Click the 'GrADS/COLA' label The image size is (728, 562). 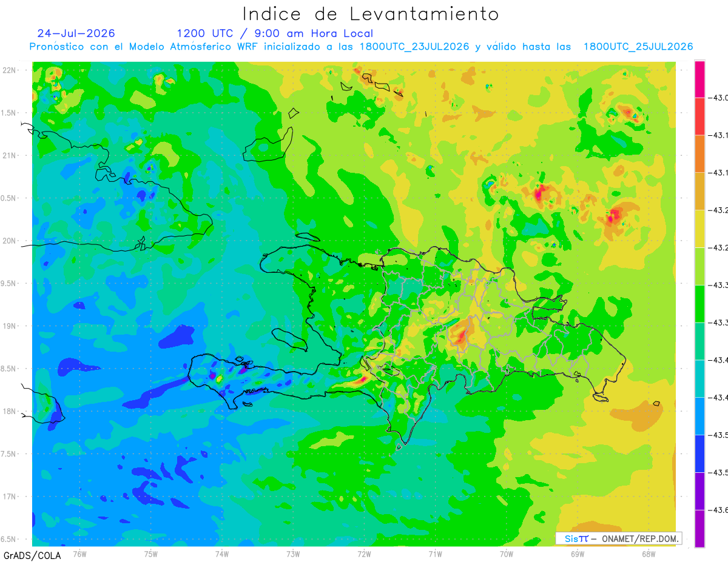tap(32, 555)
